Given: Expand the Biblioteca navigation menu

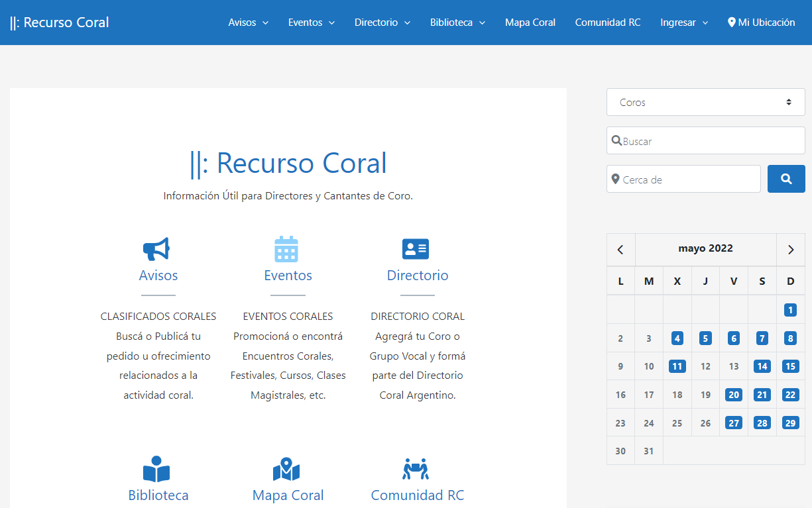Looking at the screenshot, I should [457, 23].
